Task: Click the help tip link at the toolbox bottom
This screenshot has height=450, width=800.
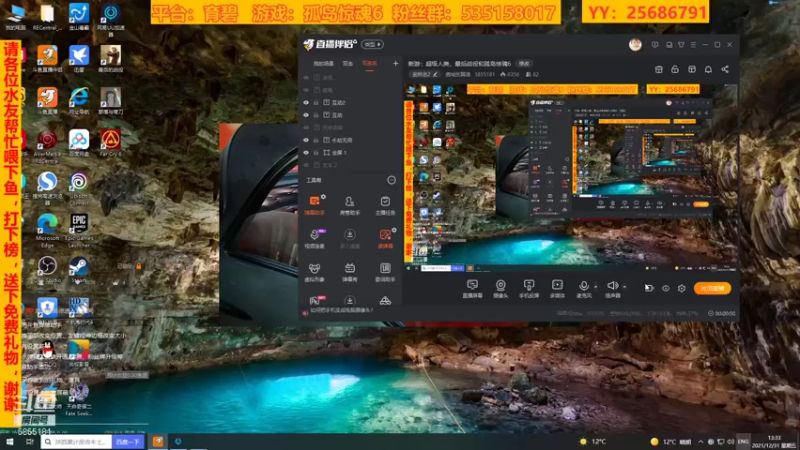Action: [x=341, y=310]
